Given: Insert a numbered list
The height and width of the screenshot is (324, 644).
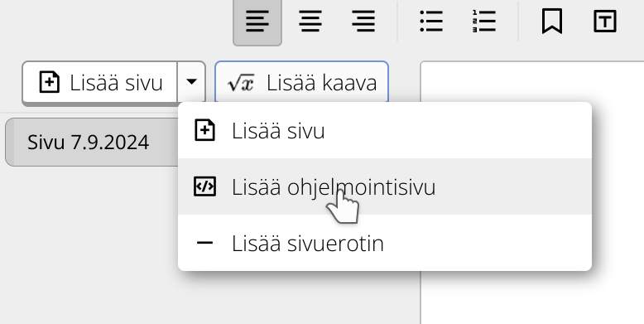Looking at the screenshot, I should (483, 22).
